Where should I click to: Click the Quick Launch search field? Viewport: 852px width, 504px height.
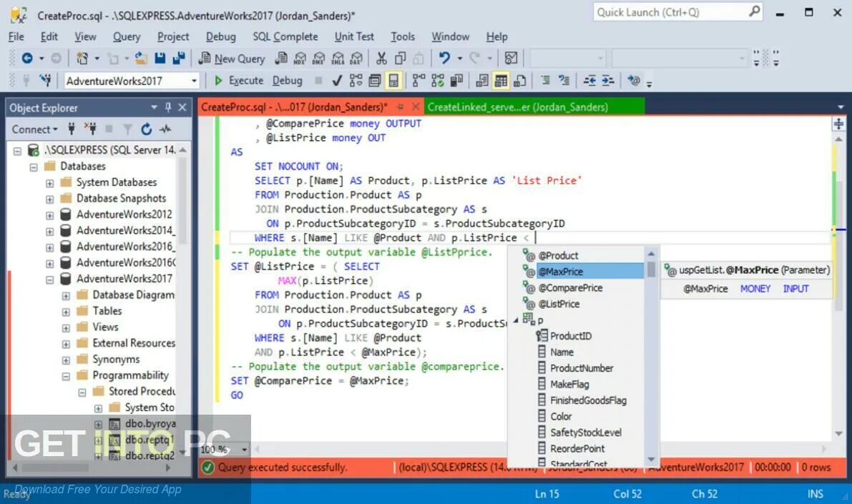click(x=677, y=12)
